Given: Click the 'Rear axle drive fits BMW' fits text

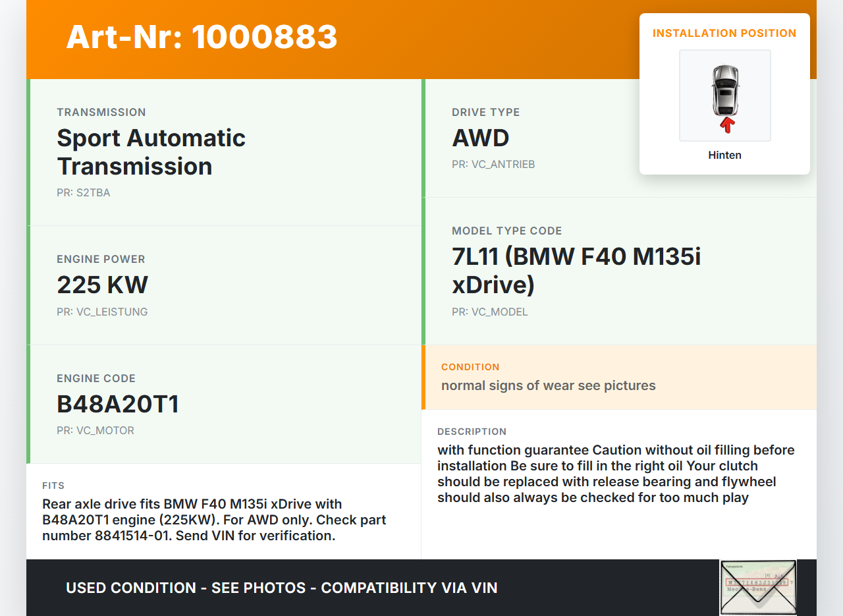Looking at the screenshot, I should (214, 520).
